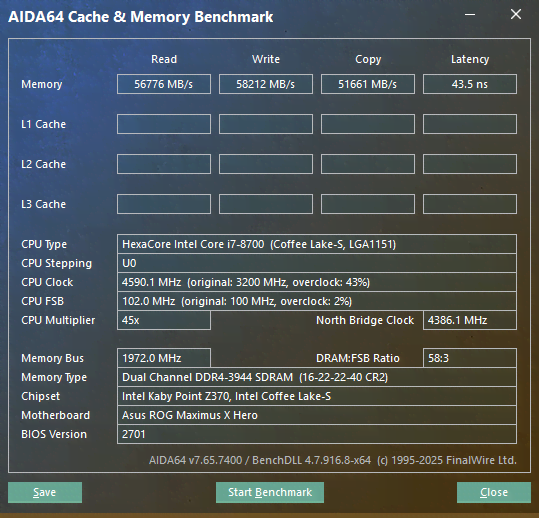Click the Write column header
539x518 pixels.
(266, 59)
